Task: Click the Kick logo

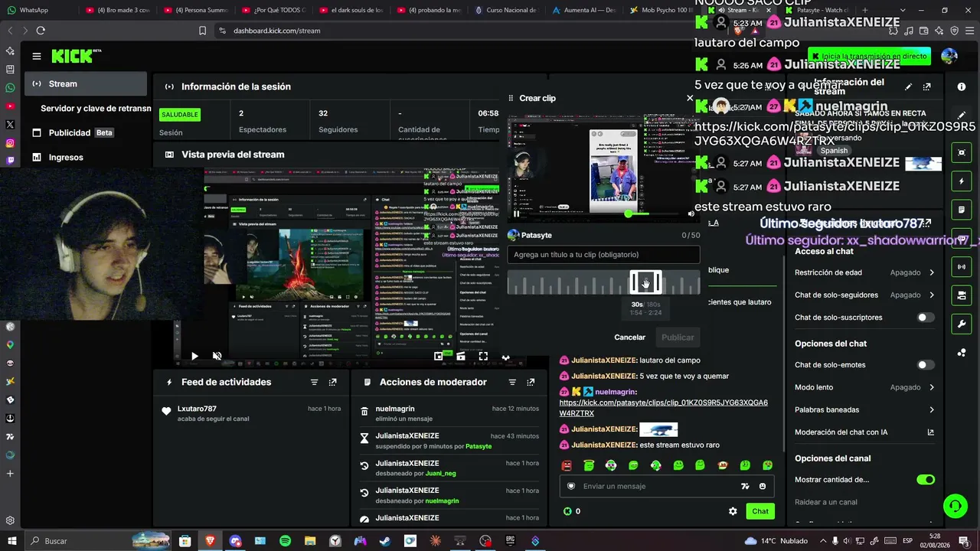Action: coord(76,56)
